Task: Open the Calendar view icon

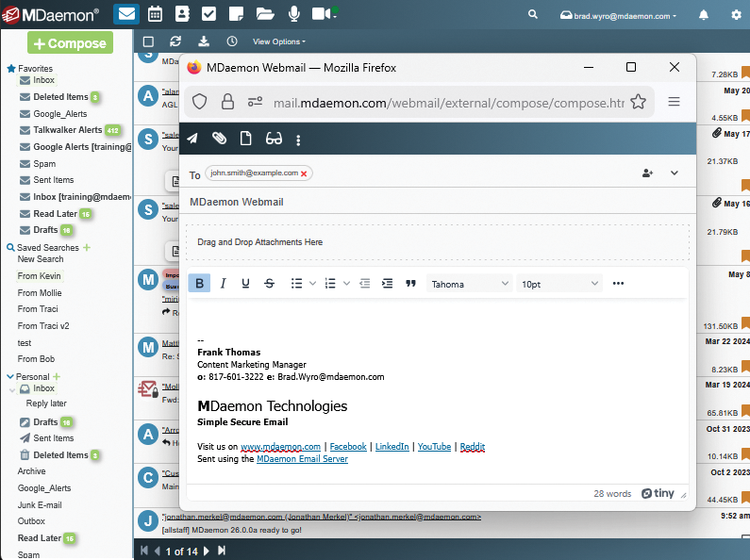Action: 155,14
